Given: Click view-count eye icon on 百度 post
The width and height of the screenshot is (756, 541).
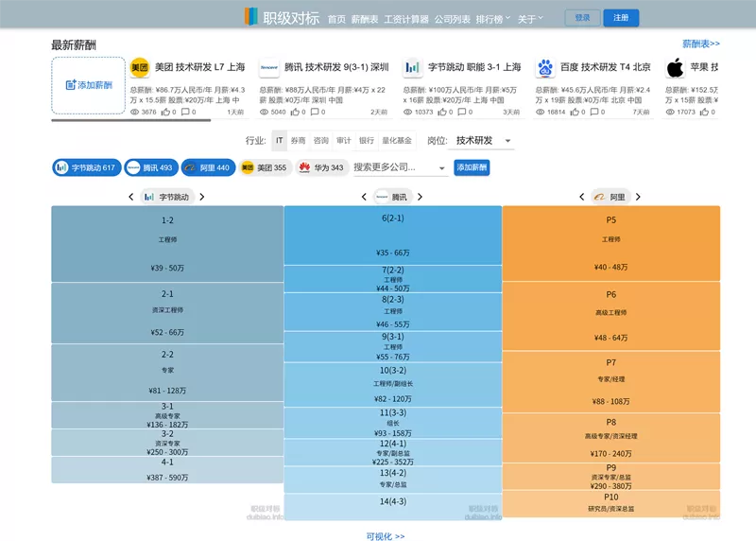Looking at the screenshot, I should (540, 112).
